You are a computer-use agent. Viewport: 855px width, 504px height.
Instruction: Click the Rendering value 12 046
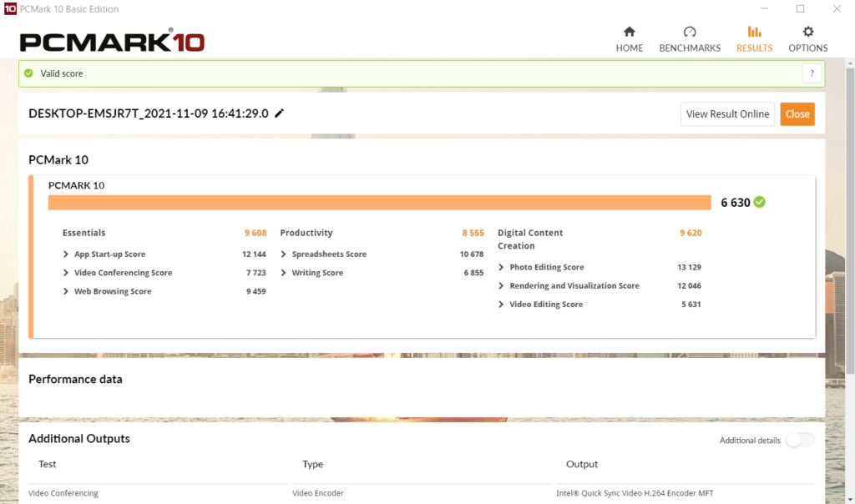689,285
